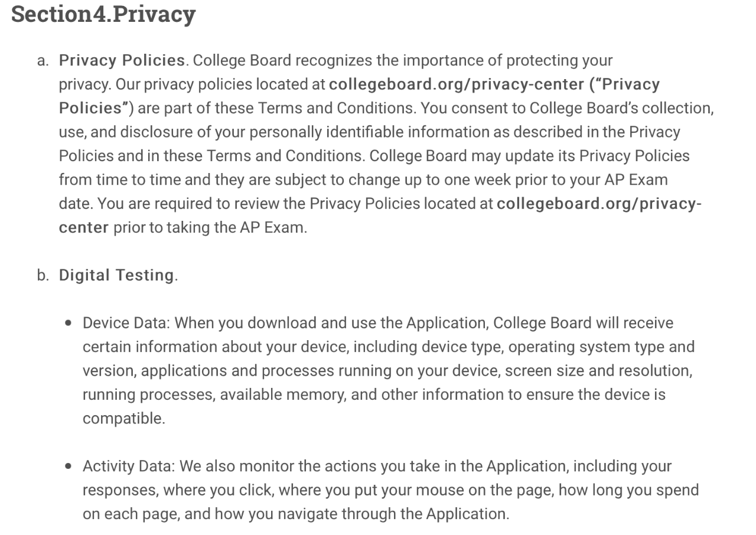This screenshot has height=535, width=756.
Task: Click the bullet dot before Activity Data
Action: (x=70, y=467)
